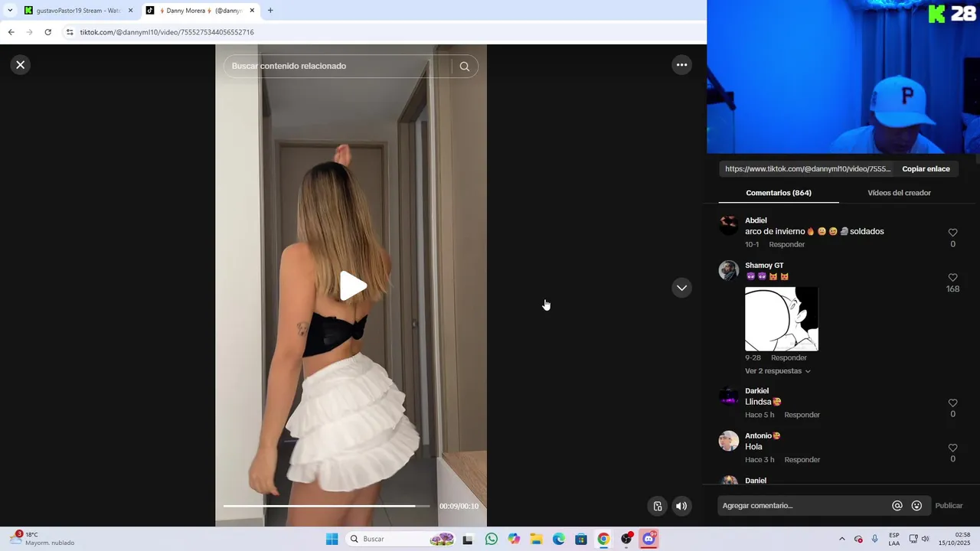Play the video with the center play button
Screen dimensions: 980x551
(x=352, y=285)
